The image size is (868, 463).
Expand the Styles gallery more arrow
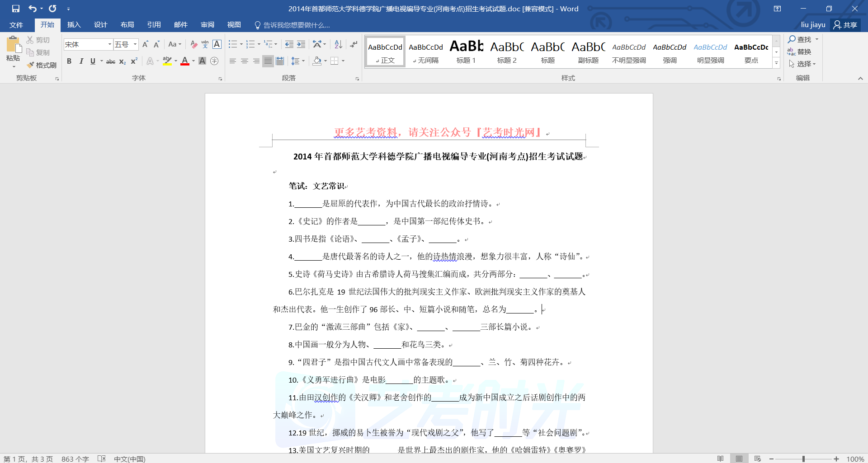[776, 64]
